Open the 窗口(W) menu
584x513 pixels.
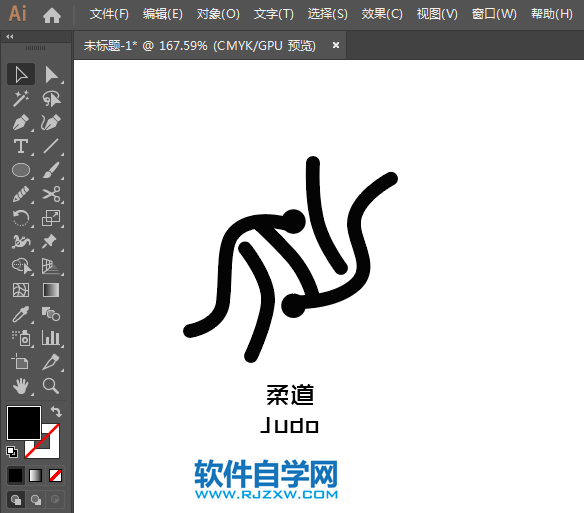(x=494, y=14)
